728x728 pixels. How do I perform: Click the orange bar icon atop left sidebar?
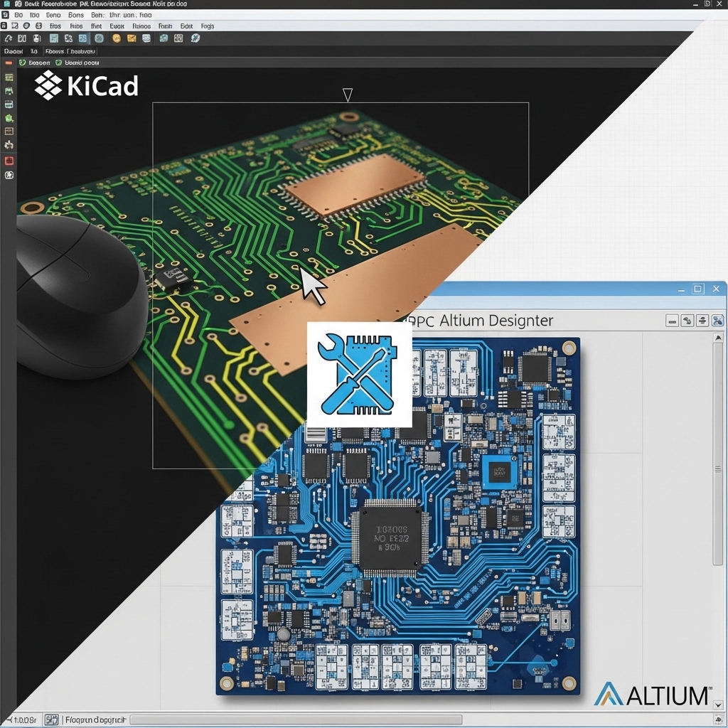click(x=9, y=63)
